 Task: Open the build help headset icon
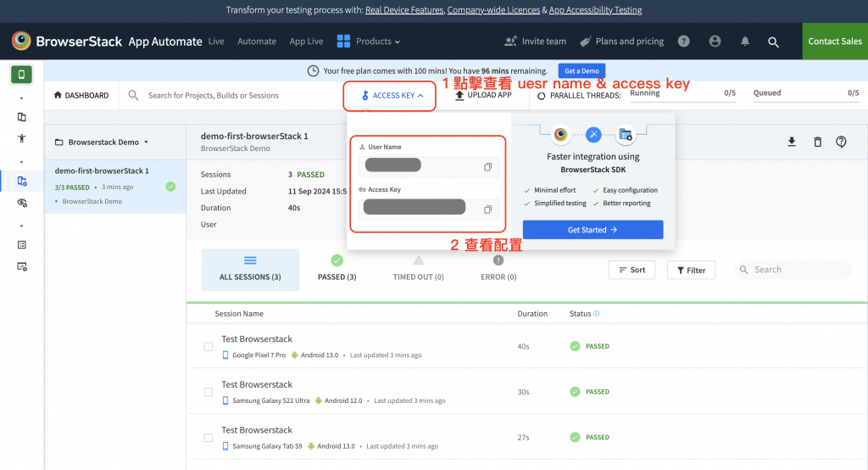(841, 142)
